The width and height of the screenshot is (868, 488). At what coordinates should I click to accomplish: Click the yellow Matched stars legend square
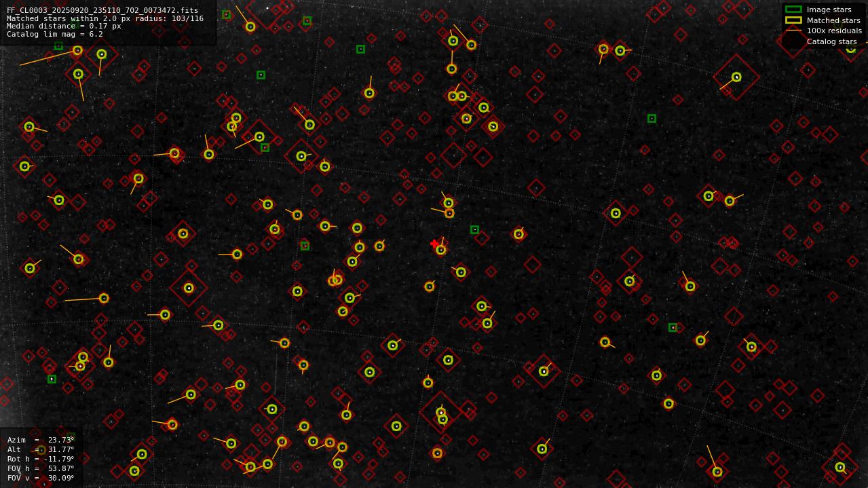(793, 20)
